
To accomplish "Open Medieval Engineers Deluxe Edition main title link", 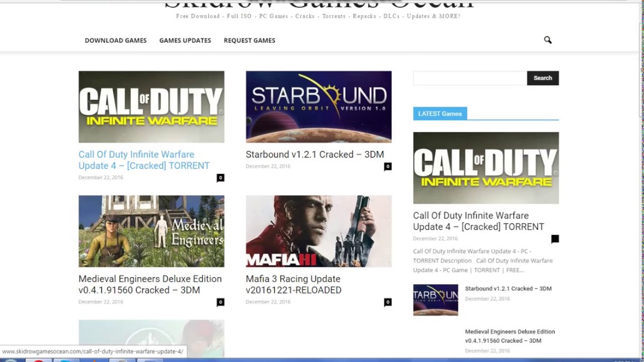I will 150,285.
